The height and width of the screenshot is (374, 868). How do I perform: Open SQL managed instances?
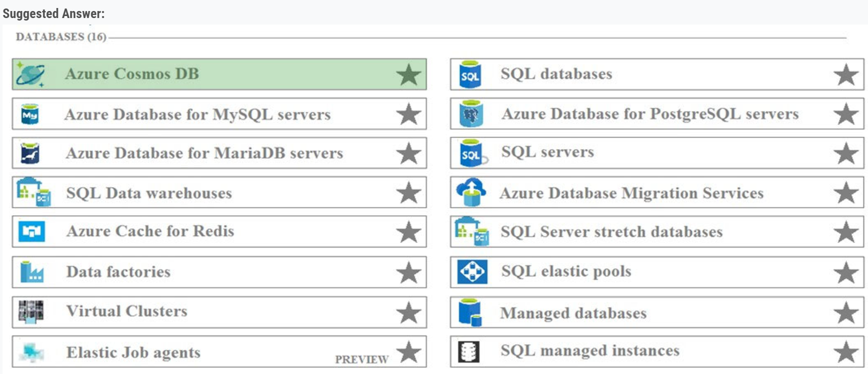(x=590, y=351)
